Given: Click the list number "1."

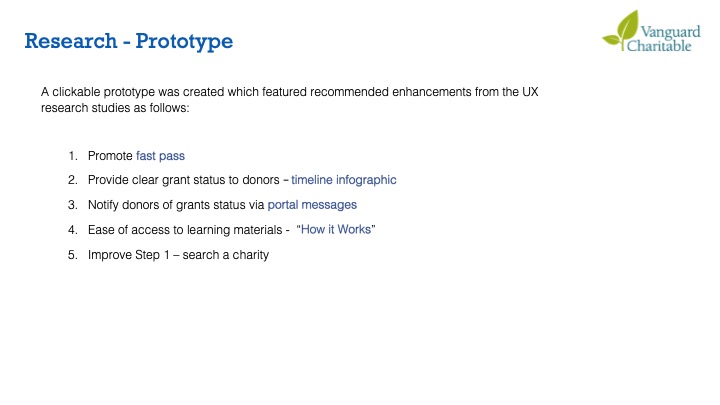Looking at the screenshot, I should [x=73, y=156].
